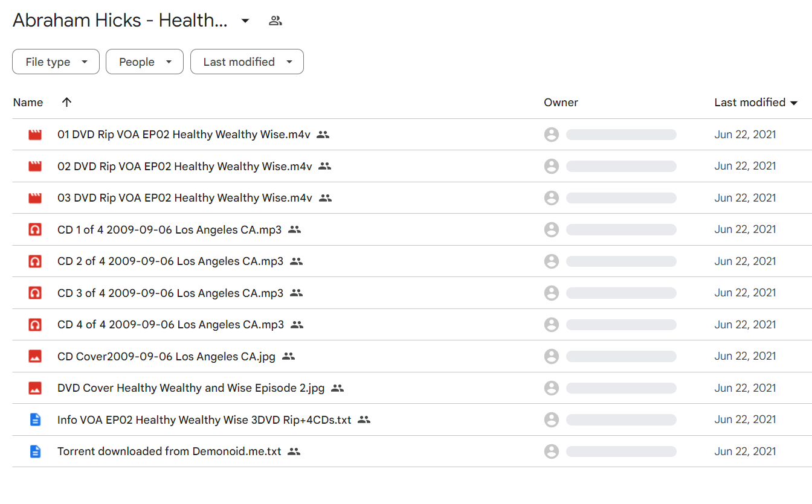The width and height of the screenshot is (812, 504).
Task: Click owner avatar in Torrent downloaded row
Action: click(552, 451)
